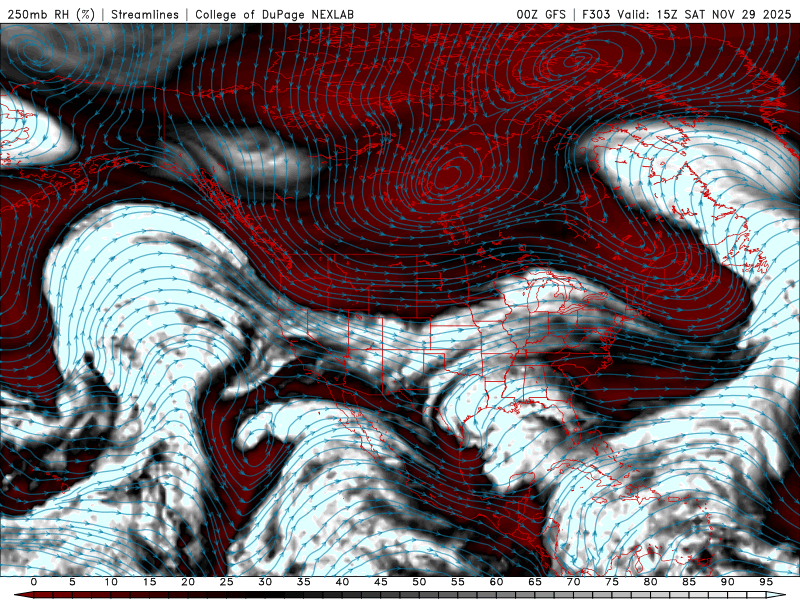Image resolution: width=800 pixels, height=600 pixels.
Task: Click the '80' colorbar scale label
Action: click(651, 582)
